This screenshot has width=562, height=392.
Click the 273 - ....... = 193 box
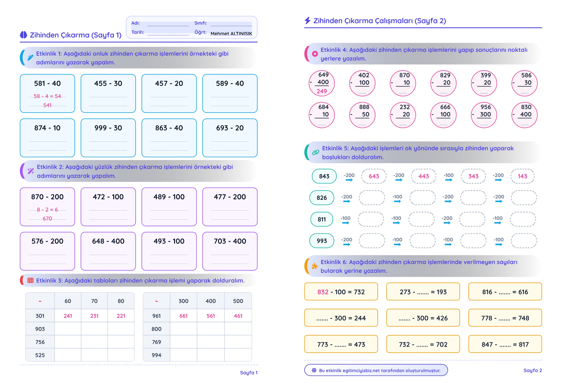click(423, 291)
